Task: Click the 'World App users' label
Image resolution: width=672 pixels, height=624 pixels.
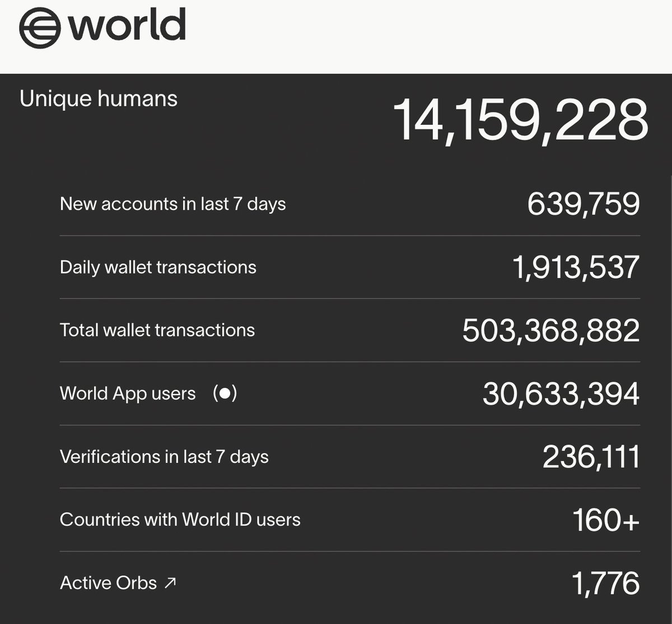Action: tap(128, 393)
